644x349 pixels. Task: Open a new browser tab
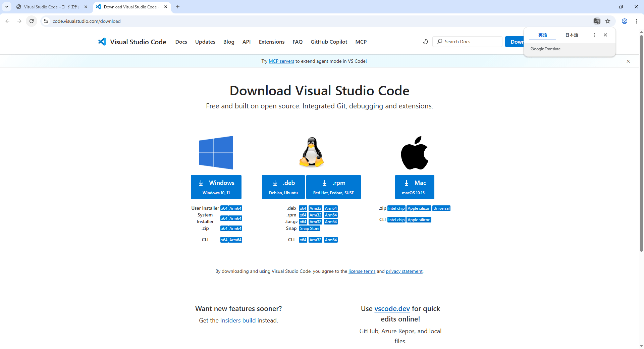click(x=178, y=7)
